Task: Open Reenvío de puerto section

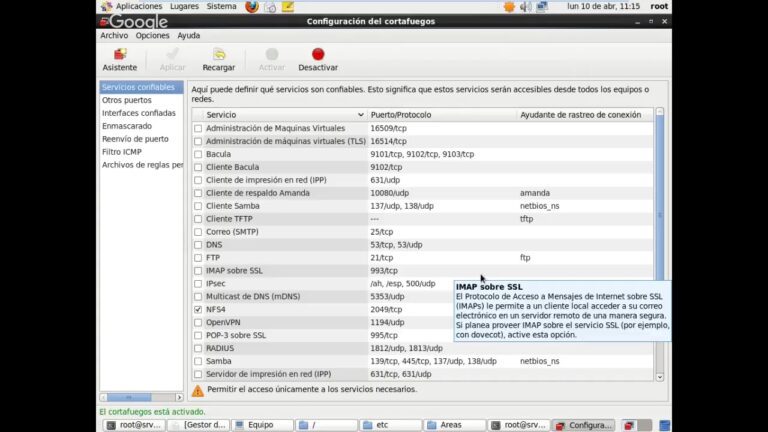Action: [x=142, y=139]
